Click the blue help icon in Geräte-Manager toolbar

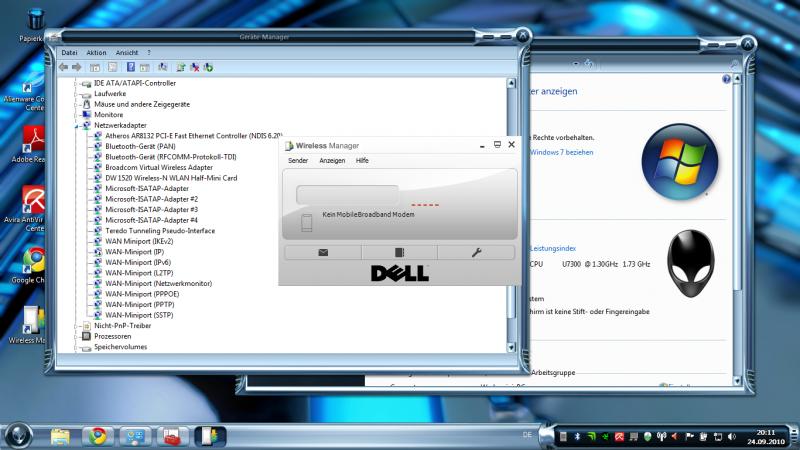pyautogui.click(x=130, y=67)
